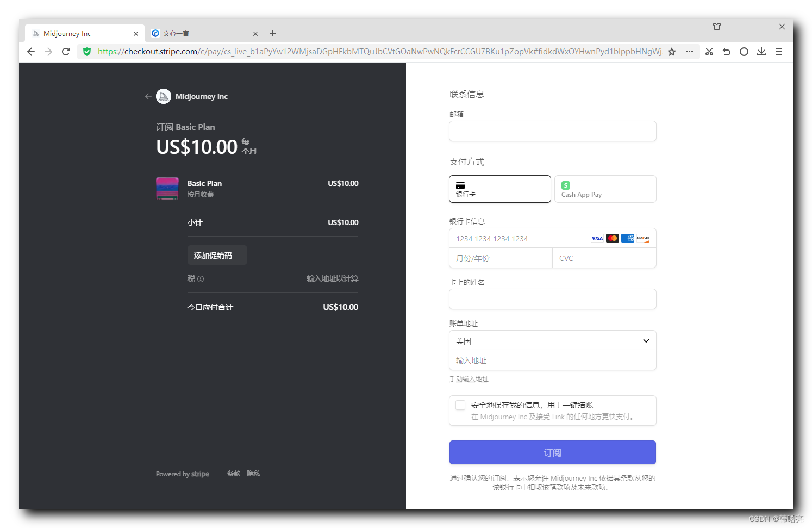Open the 条款 terms link
This screenshot has height=528, width=812.
tap(234, 474)
